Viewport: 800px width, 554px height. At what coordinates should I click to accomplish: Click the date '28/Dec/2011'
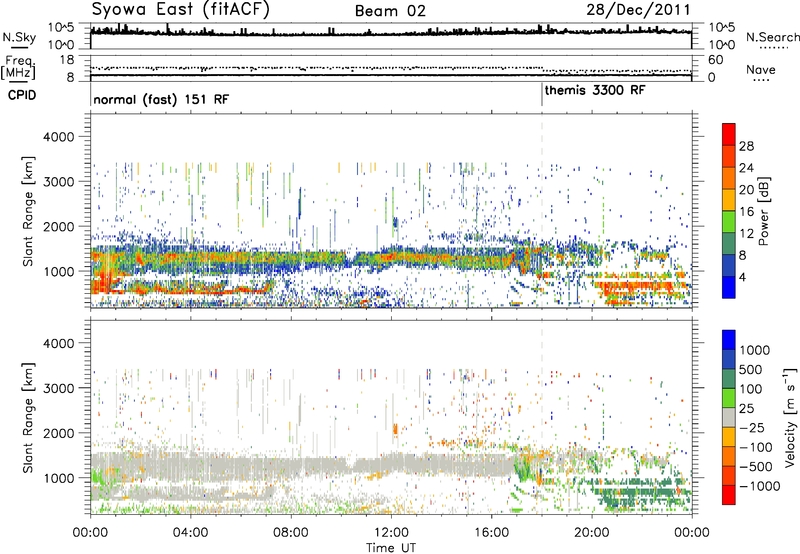coord(638,10)
